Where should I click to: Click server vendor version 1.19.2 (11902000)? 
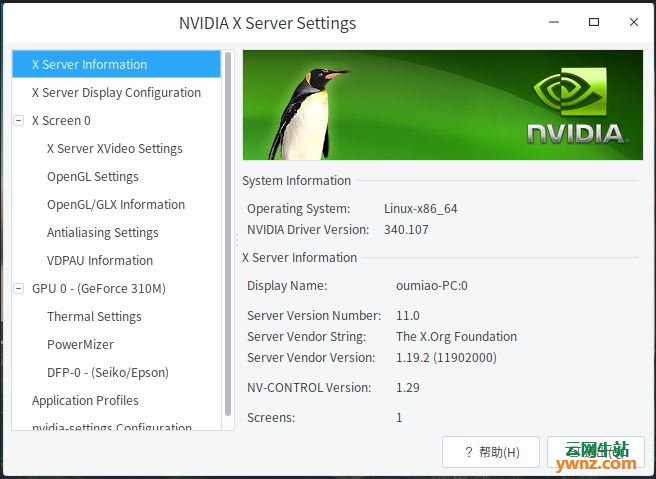(x=446, y=358)
